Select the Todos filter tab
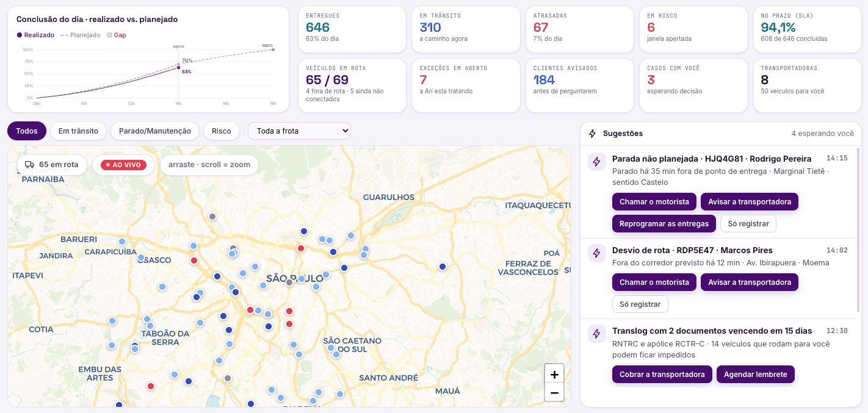The image size is (868, 413). (x=27, y=131)
